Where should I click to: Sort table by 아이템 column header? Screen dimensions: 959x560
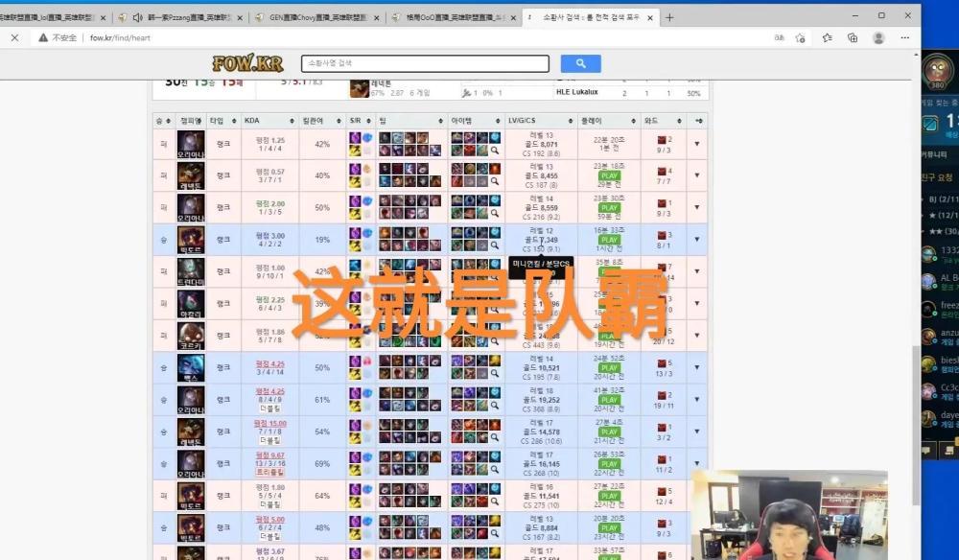point(476,121)
